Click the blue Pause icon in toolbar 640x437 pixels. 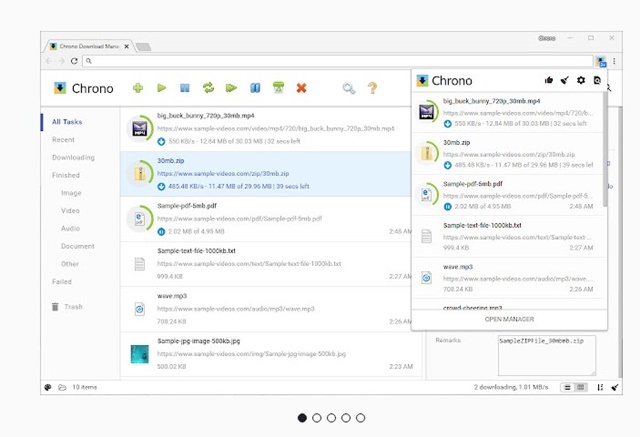click(184, 88)
